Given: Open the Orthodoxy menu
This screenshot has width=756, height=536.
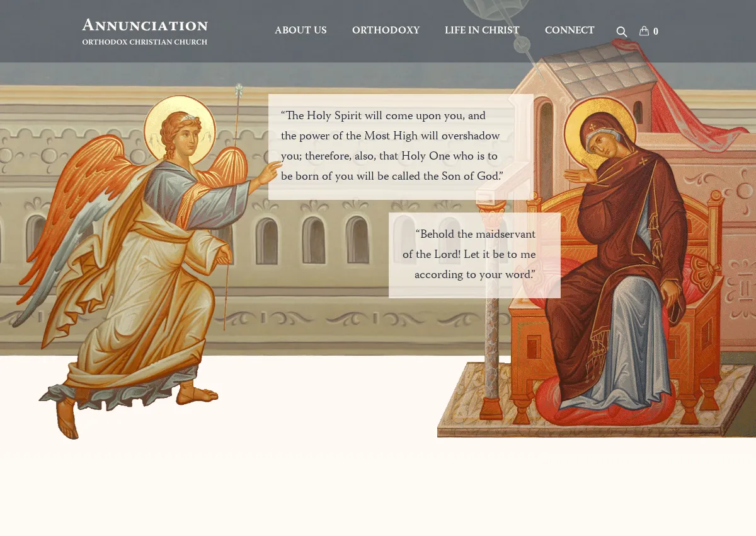Looking at the screenshot, I should tap(386, 30).
